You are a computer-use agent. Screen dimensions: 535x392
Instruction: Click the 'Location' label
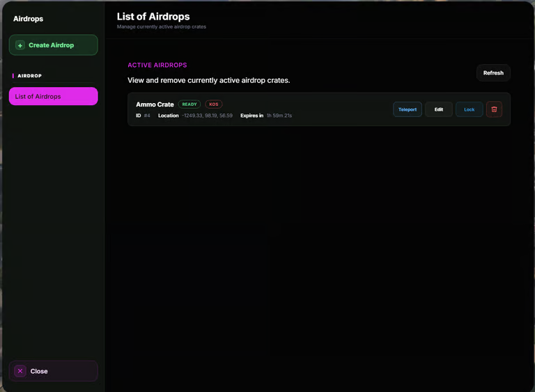click(x=168, y=116)
